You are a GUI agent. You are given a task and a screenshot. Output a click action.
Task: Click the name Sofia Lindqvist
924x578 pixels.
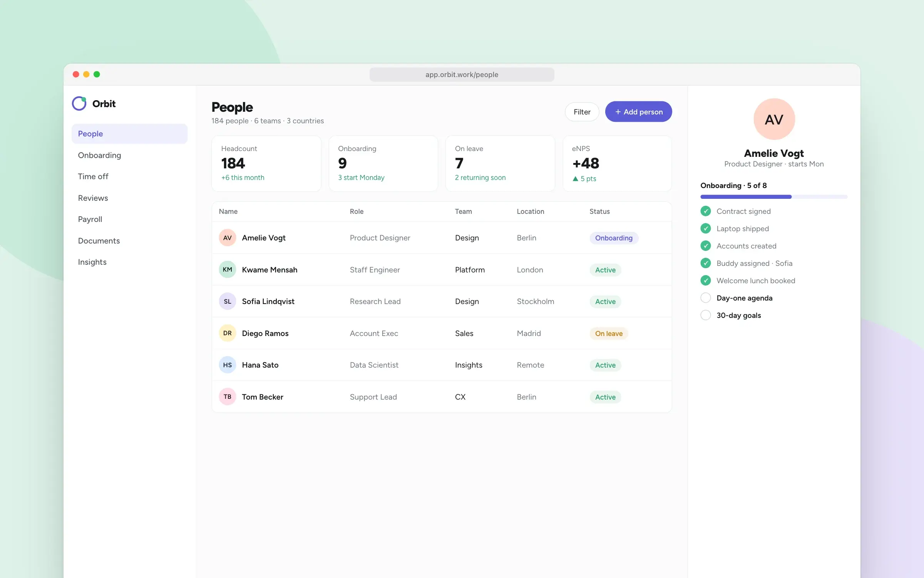268,301
